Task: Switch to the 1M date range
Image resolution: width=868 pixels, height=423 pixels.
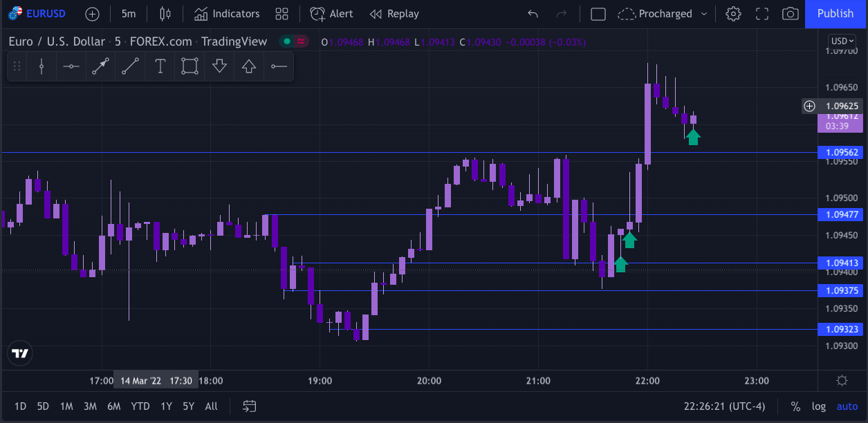Action: tap(66, 406)
